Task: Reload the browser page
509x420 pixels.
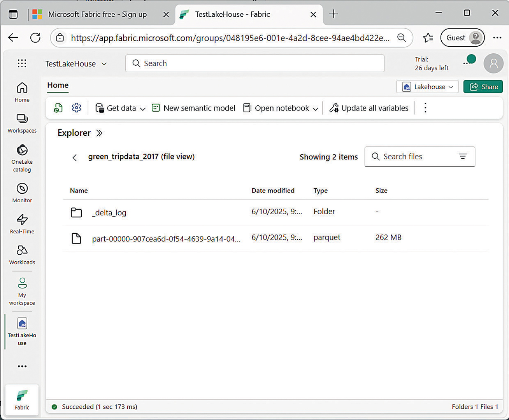Action: click(35, 38)
